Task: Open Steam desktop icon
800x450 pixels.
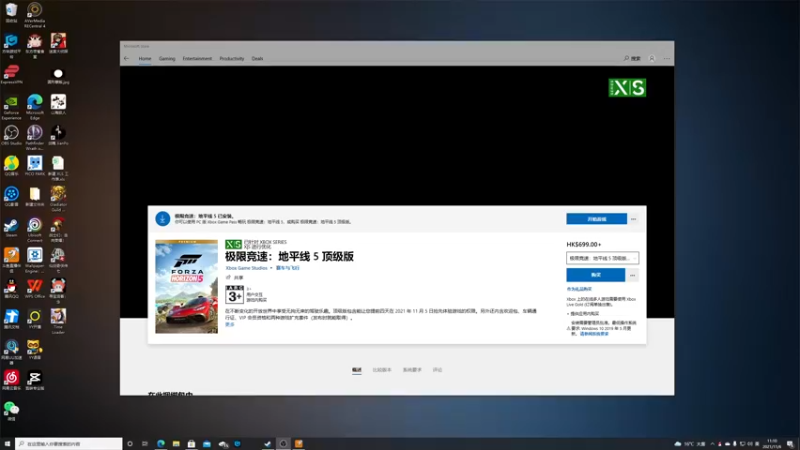Action: [11, 228]
